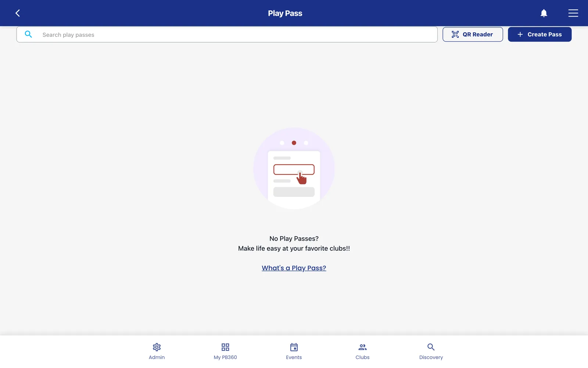Select the Events calendar icon
The width and height of the screenshot is (588, 368).
tap(294, 347)
